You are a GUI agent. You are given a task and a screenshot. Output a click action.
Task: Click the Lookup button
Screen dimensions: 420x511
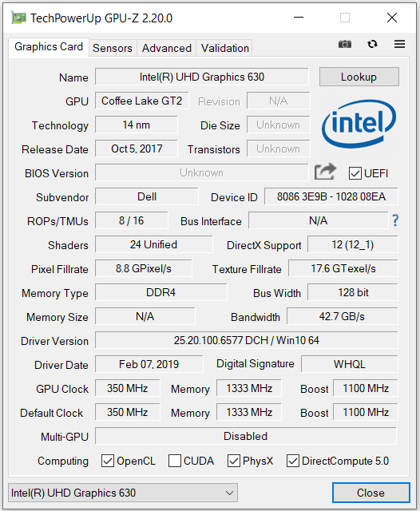pos(359,77)
